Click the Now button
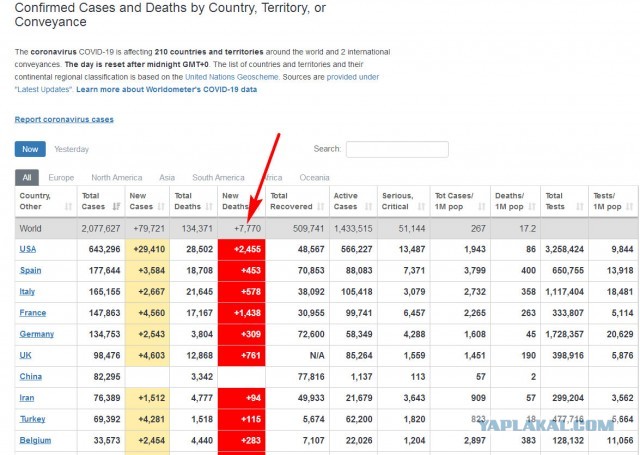The height and width of the screenshot is (455, 640). 30,149
